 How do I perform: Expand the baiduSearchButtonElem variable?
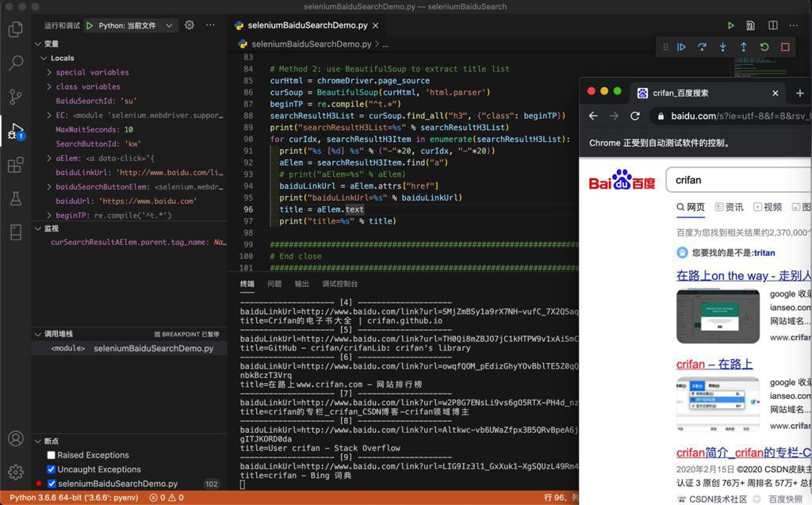49,186
